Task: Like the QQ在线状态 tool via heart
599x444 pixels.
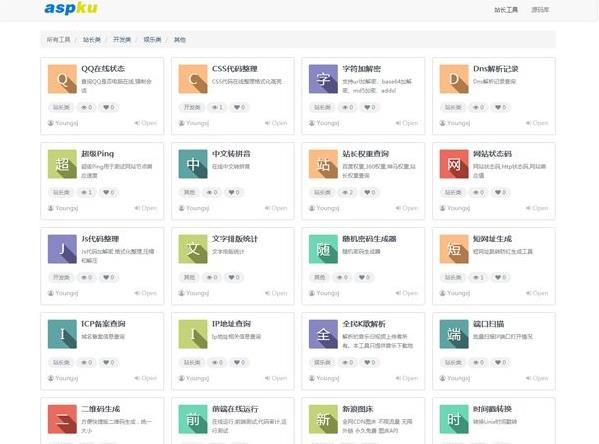Action: pos(108,107)
